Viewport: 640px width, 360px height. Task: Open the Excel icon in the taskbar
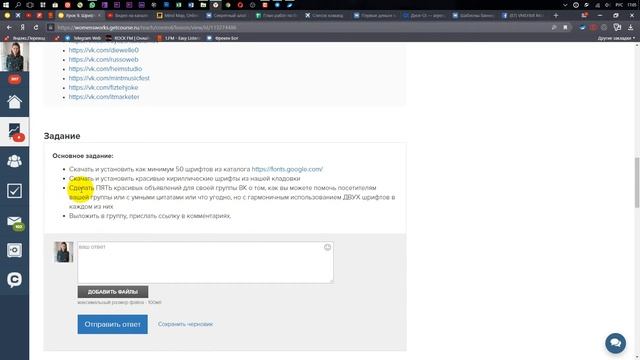[178, 5]
